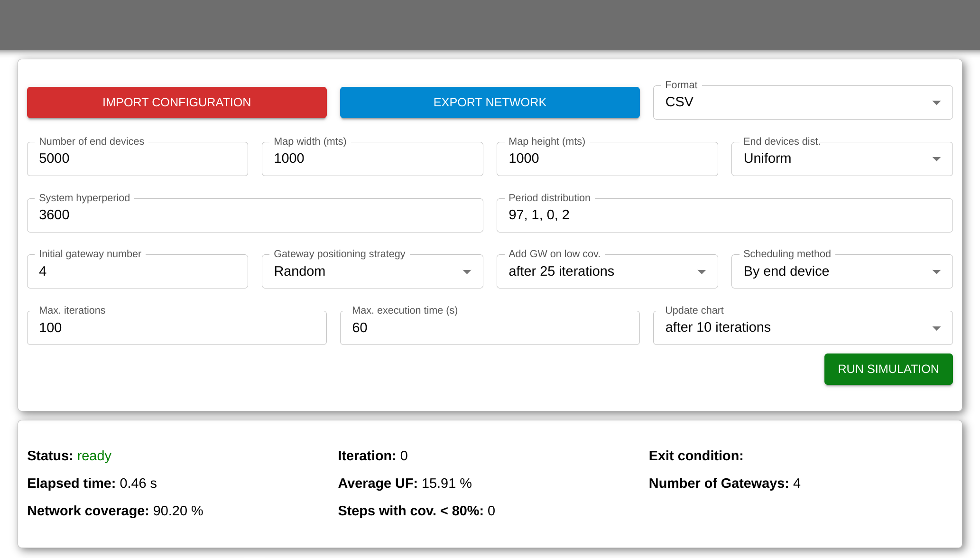This screenshot has width=980, height=558.
Task: Open the Add GW on low cov. dropdown
Action: [606, 271]
